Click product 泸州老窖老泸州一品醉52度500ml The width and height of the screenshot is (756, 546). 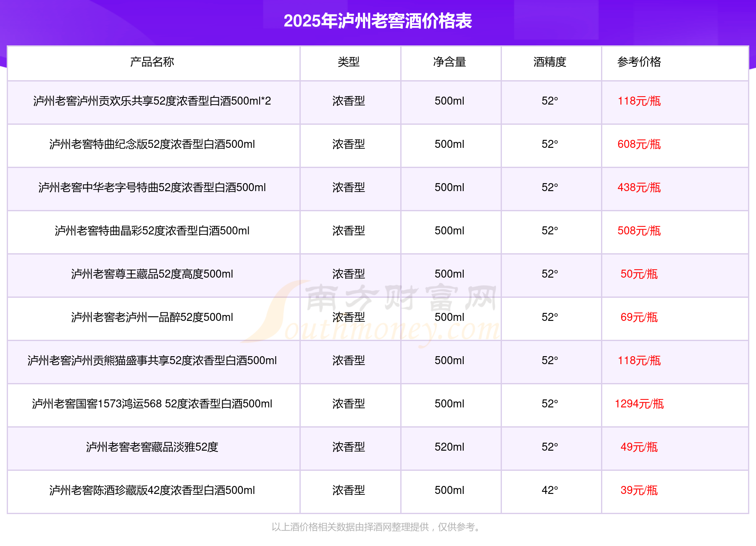152,317
